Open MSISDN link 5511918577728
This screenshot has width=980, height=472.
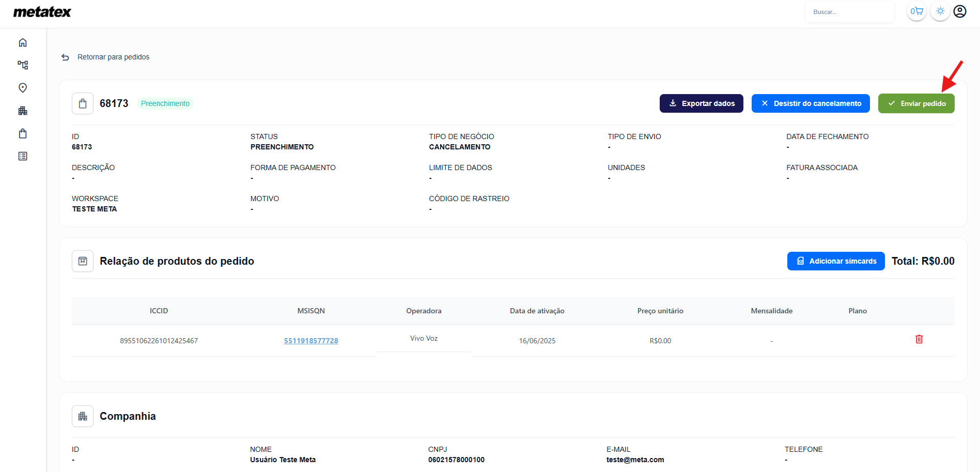pyautogui.click(x=311, y=341)
